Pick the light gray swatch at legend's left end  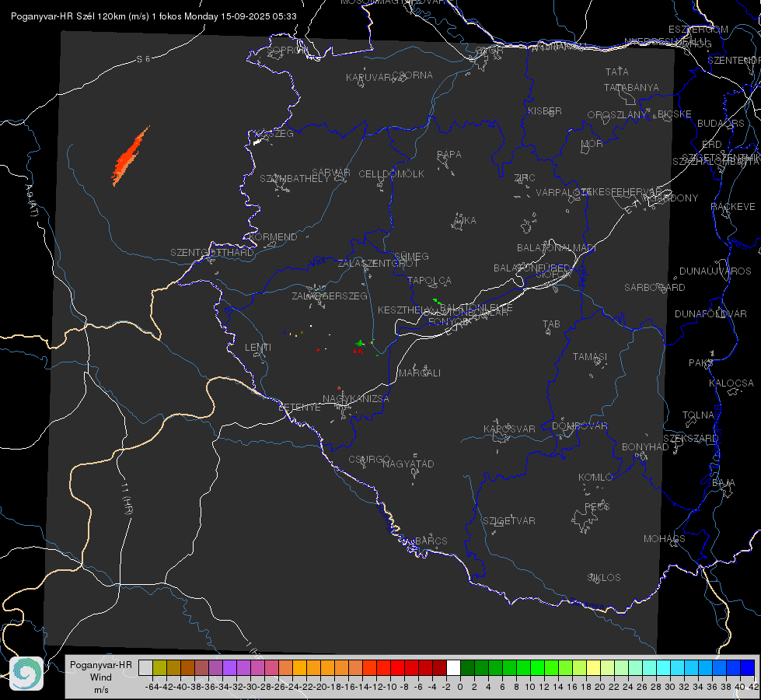(x=145, y=667)
